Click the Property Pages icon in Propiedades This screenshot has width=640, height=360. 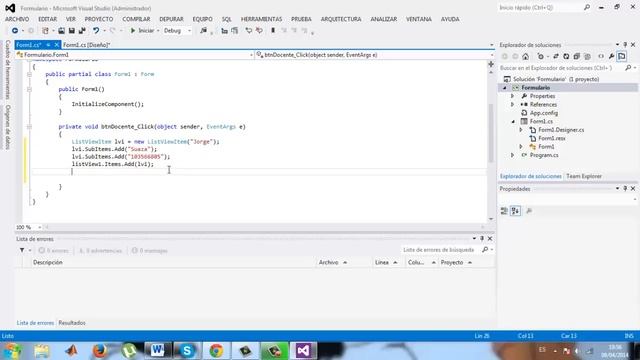pyautogui.click(x=529, y=211)
